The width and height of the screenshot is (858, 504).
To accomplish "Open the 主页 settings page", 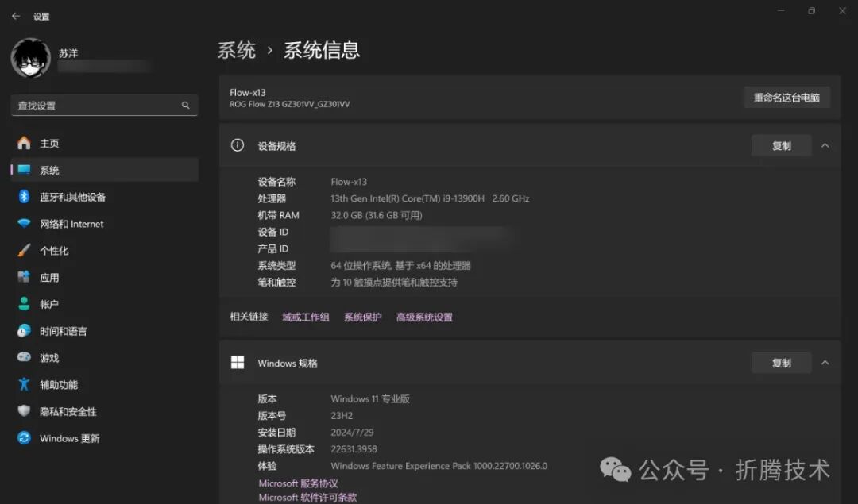I will (104, 143).
